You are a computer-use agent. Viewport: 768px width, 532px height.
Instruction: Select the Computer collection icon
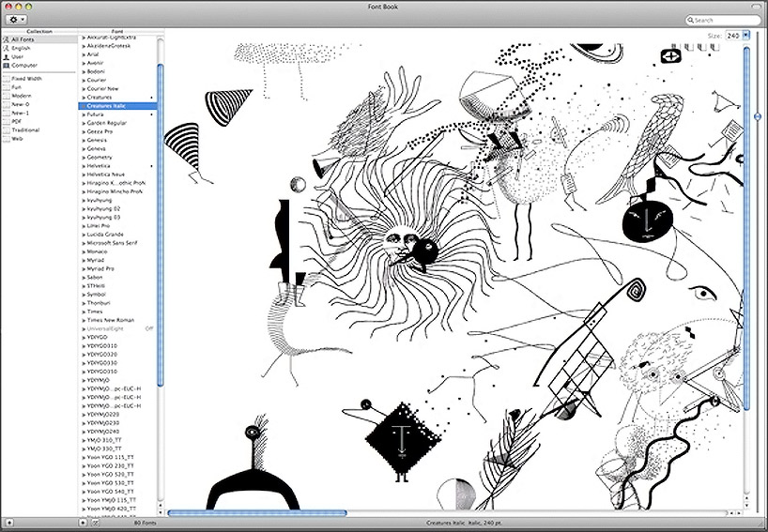click(x=6, y=65)
